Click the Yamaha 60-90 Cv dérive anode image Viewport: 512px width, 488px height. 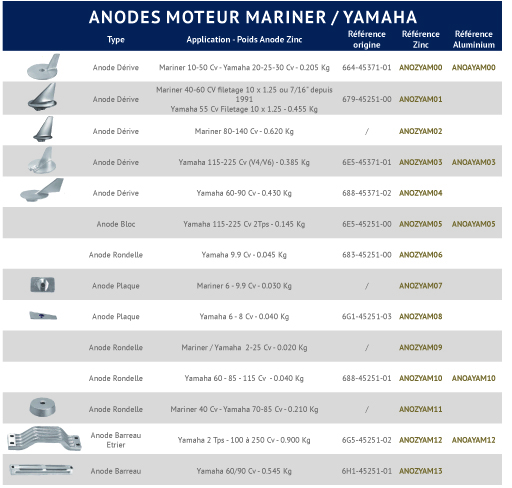coord(42,190)
